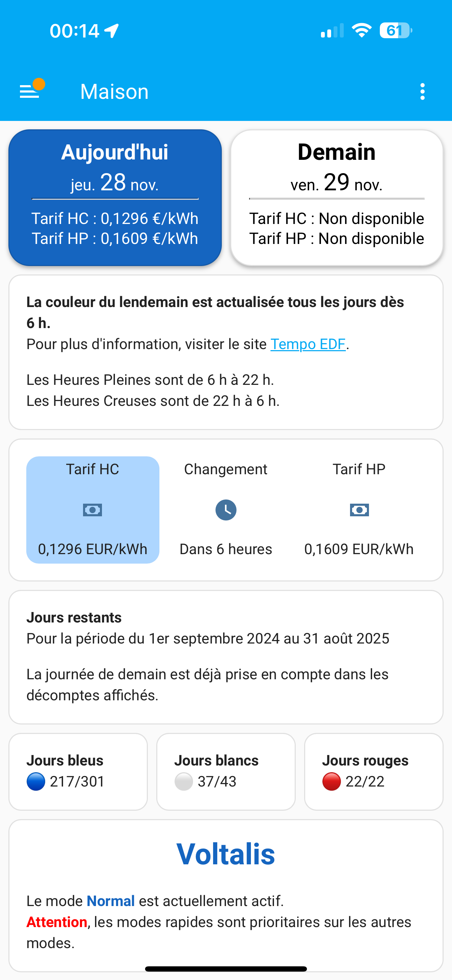Tap the white circle for Jours blancs
This screenshot has width=452, height=980.
tap(184, 781)
